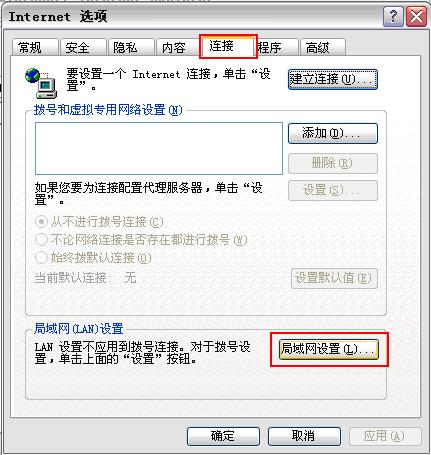Viewport: 431px width, 455px height.
Task: Select 始终拨默认连接 radio option
Action: coord(93,258)
